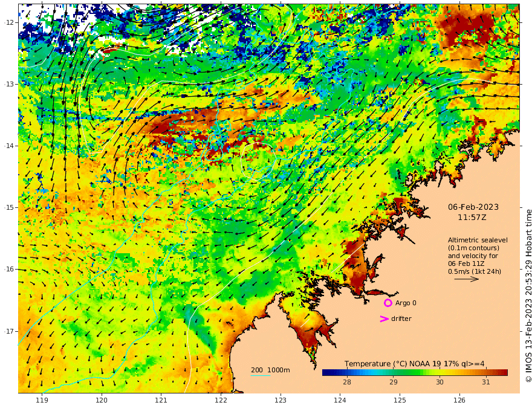Click longitude label 122
532x411 pixels.
pyautogui.click(x=221, y=400)
